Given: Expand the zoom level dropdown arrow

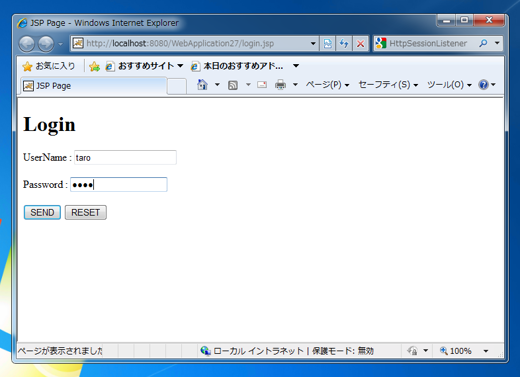Looking at the screenshot, I should (x=486, y=351).
